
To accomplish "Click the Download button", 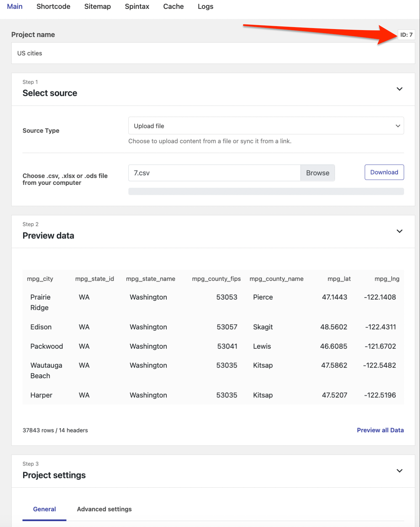I will [384, 172].
